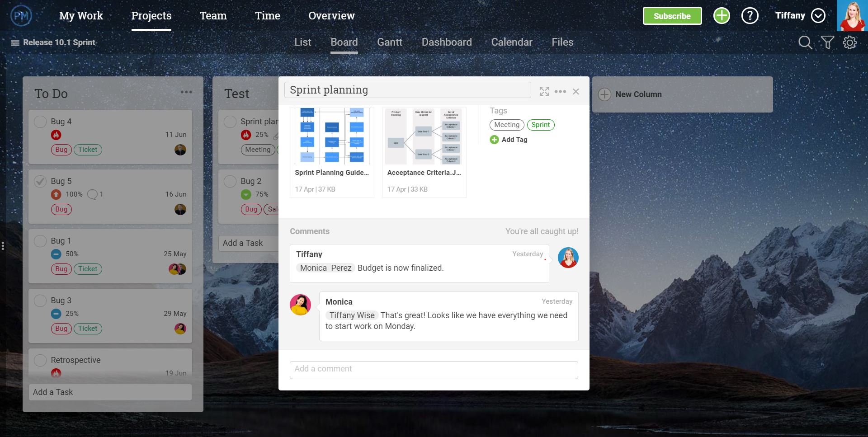Open the Sprint planning task ellipsis menu

561,91
